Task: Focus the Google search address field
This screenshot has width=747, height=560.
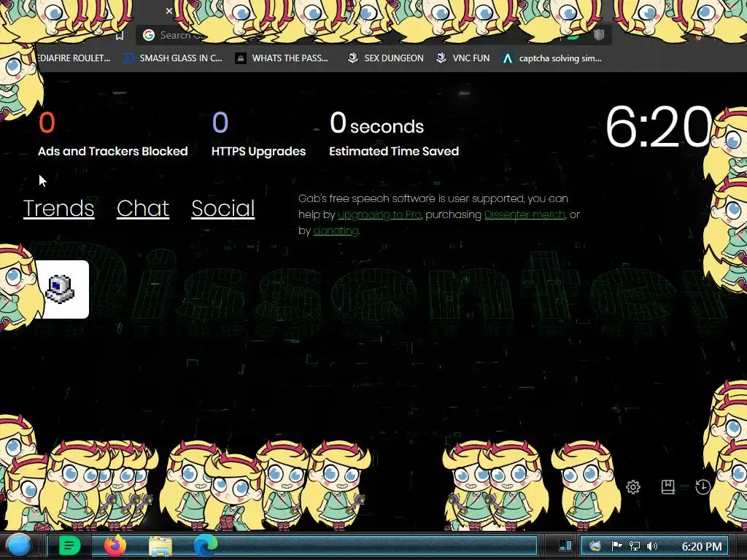Action: pos(373,35)
